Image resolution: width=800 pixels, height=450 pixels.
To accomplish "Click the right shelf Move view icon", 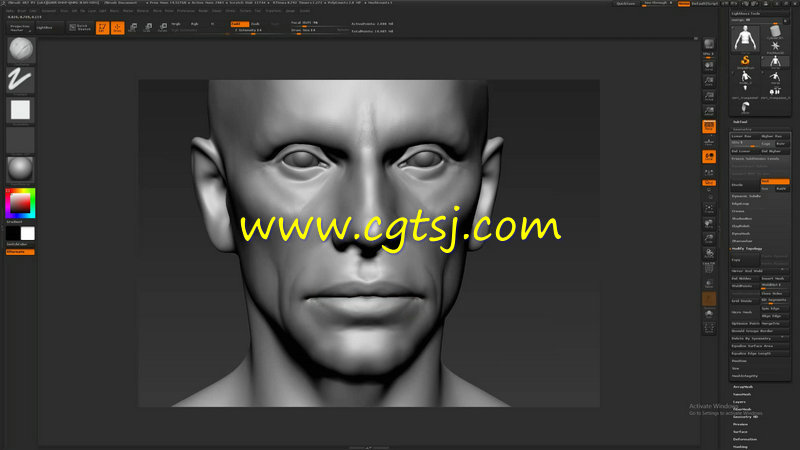I will (709, 223).
